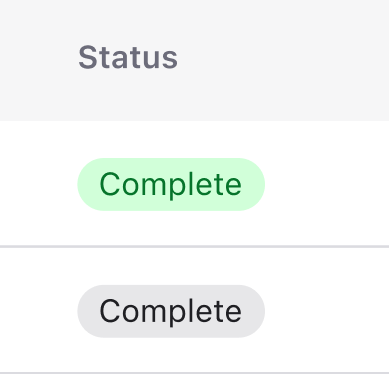Select the gray Complete status badge
The image size is (389, 374).
(171, 311)
